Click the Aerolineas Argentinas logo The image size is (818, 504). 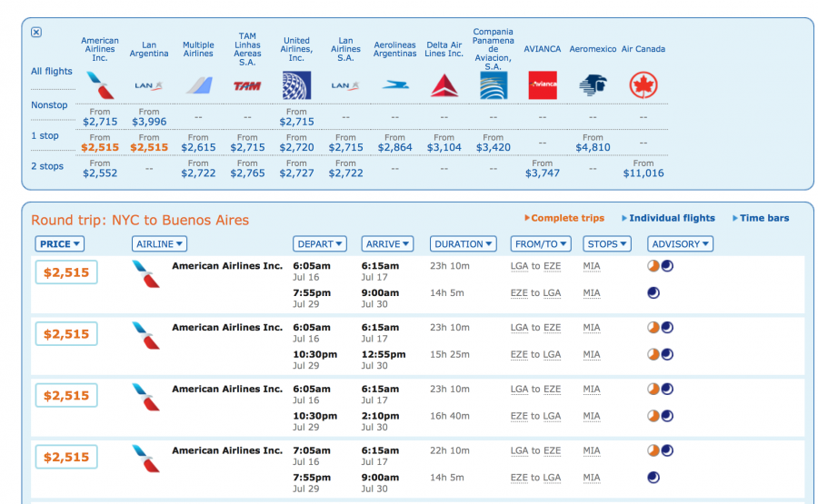395,85
